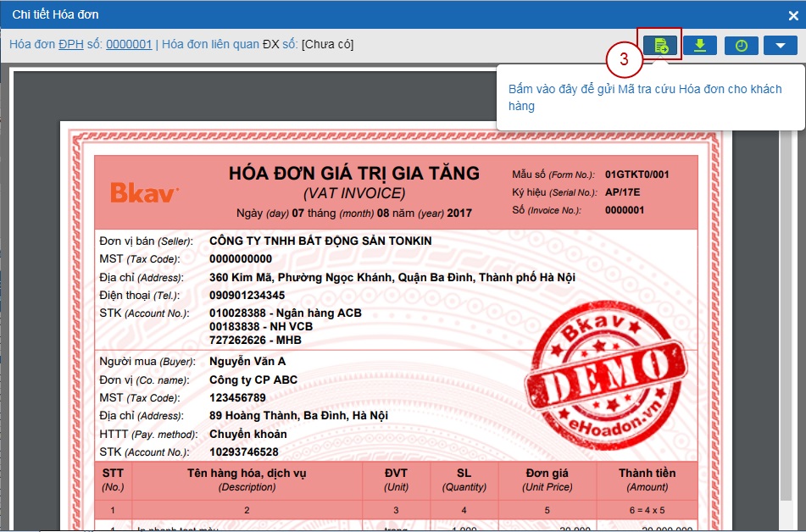
Task: Open invoice number 0000001 link
Action: 129,44
